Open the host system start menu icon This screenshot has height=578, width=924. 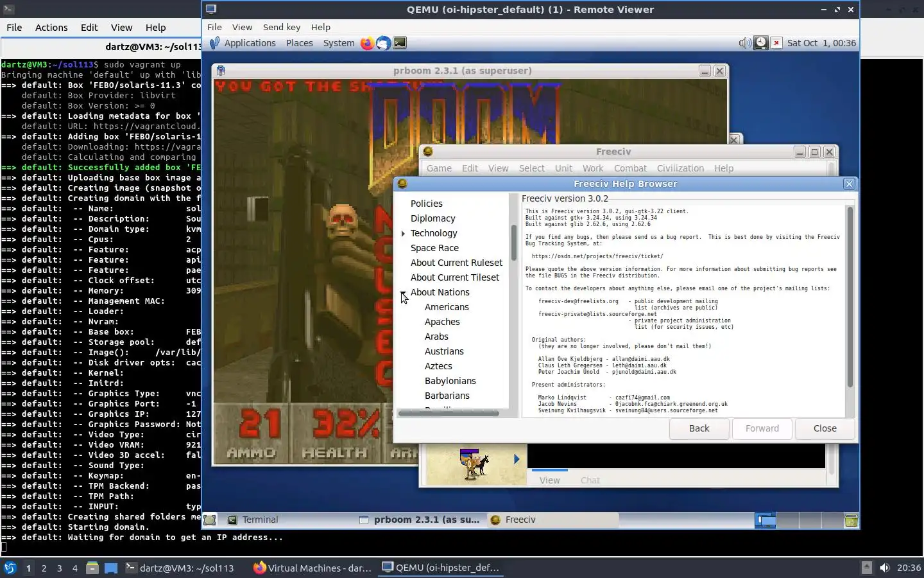click(10, 568)
